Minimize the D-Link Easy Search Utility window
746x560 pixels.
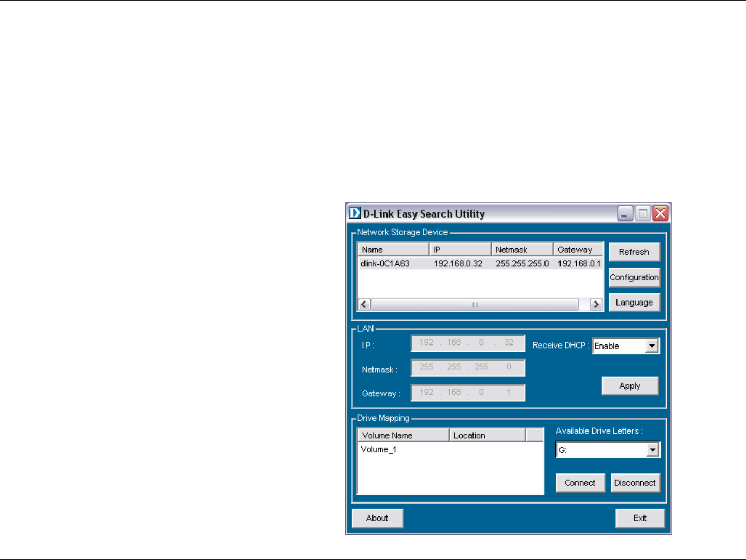(625, 213)
